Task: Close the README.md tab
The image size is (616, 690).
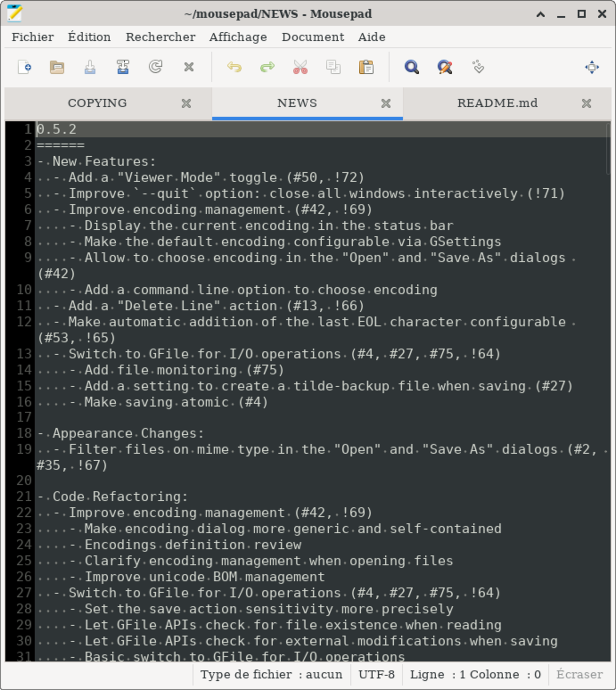Action: 587,103
